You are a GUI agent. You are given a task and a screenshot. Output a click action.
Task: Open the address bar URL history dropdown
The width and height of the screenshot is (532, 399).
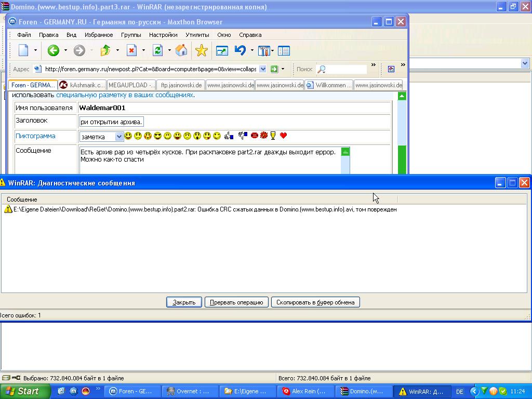[x=263, y=69]
